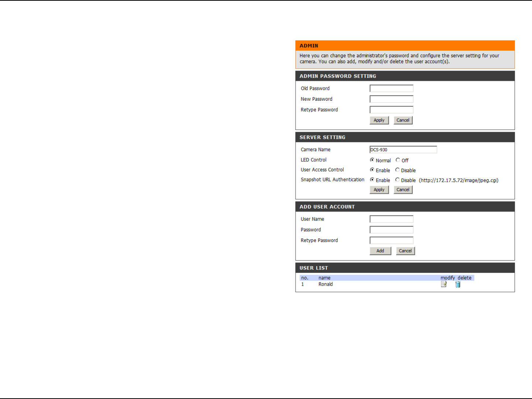Click the modify icon for user Ronald
Screen dimensions: 532x399
444,284
